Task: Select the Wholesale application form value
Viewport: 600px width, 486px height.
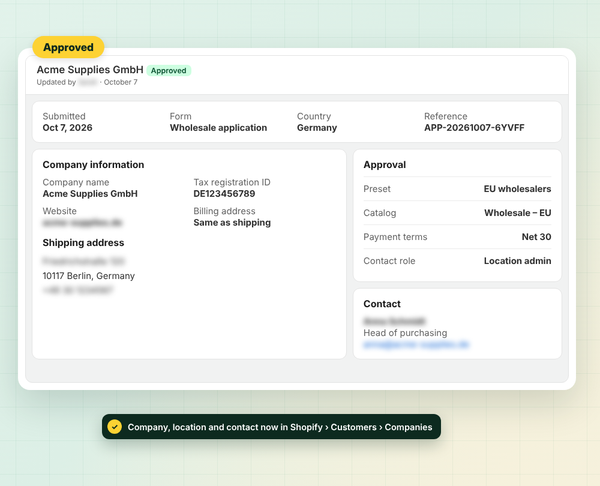Action: coord(218,128)
